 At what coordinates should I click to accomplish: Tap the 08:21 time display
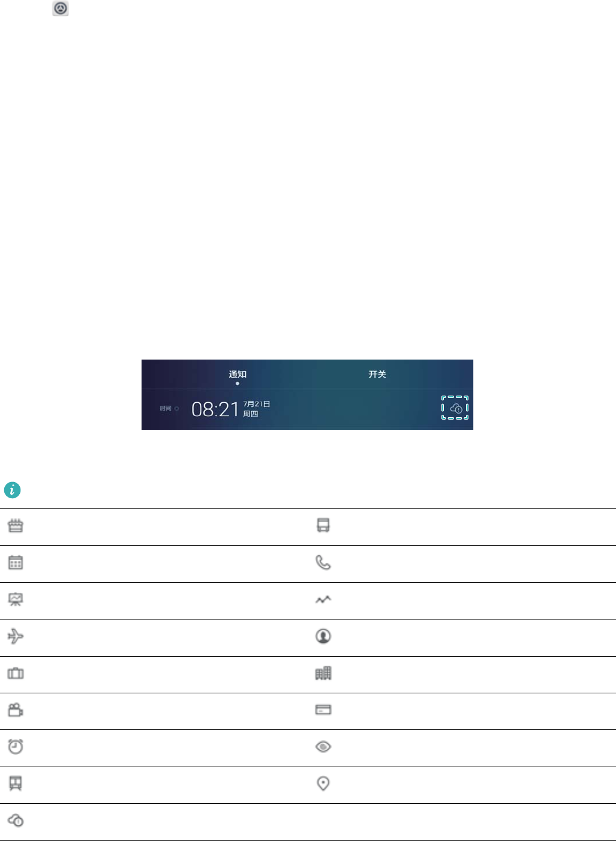click(215, 409)
